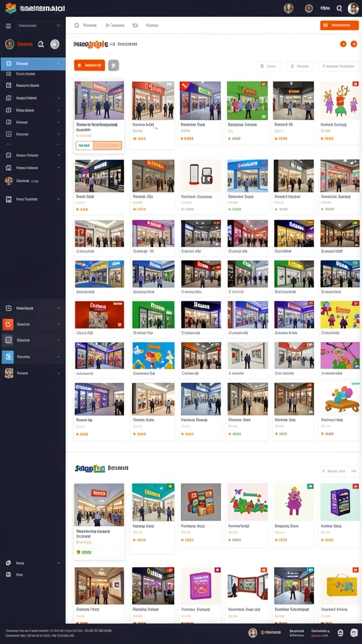
Task: Open the user avatar at top-right corner
Action: (x=353, y=8)
